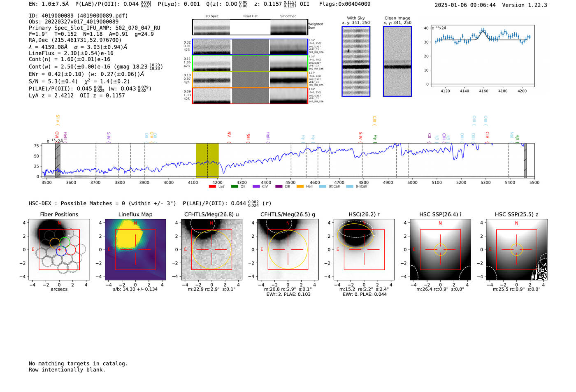
Task: Select the blue-framed 2D spectrum fiber row
Action: (x=250, y=47)
